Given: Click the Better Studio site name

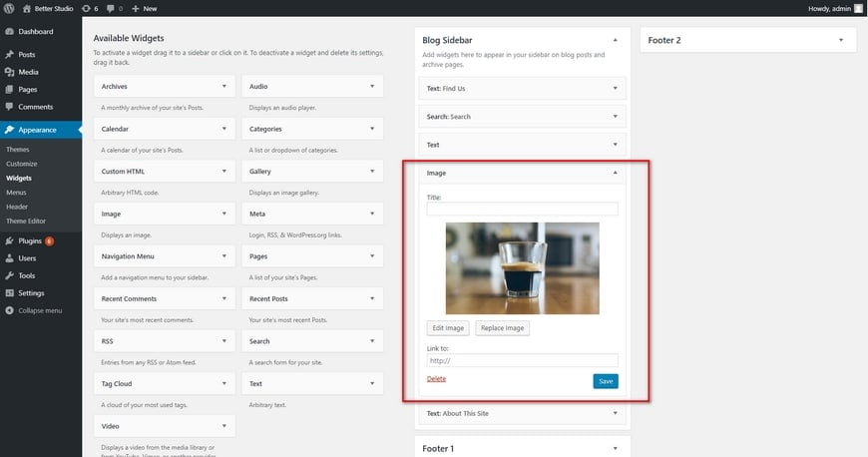Looking at the screenshot, I should point(54,8).
